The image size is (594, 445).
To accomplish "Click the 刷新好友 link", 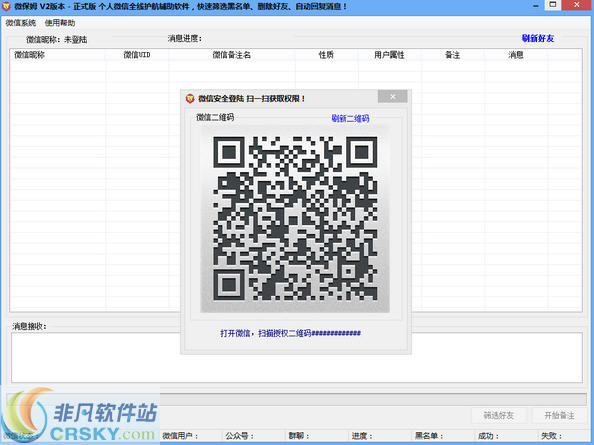I will click(x=538, y=38).
